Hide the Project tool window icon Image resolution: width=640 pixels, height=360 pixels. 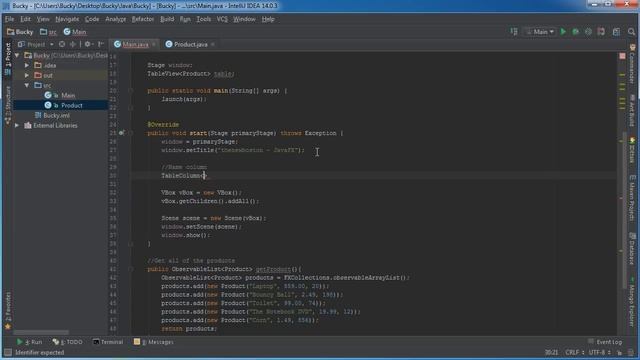tap(100, 44)
